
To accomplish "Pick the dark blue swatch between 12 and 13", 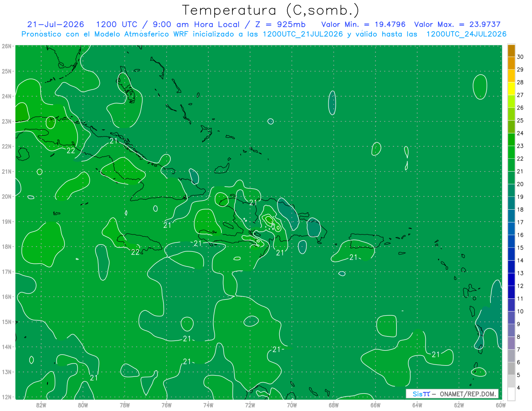I will (511, 279).
